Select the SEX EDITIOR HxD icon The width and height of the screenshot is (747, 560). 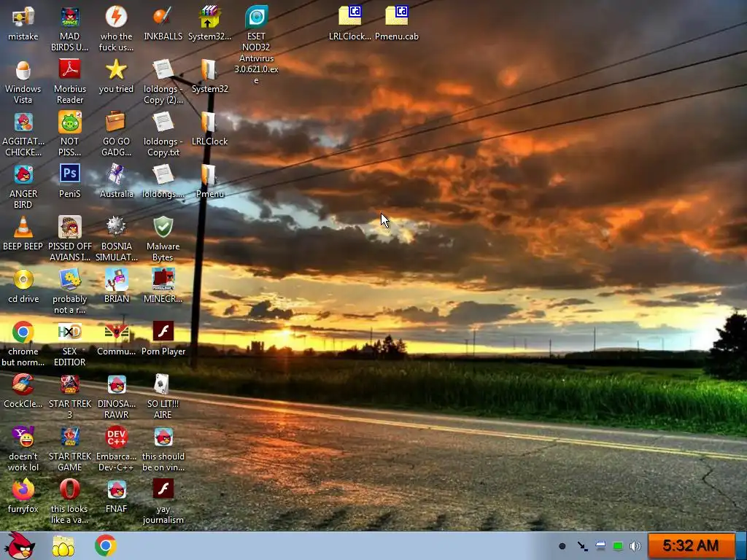click(69, 332)
